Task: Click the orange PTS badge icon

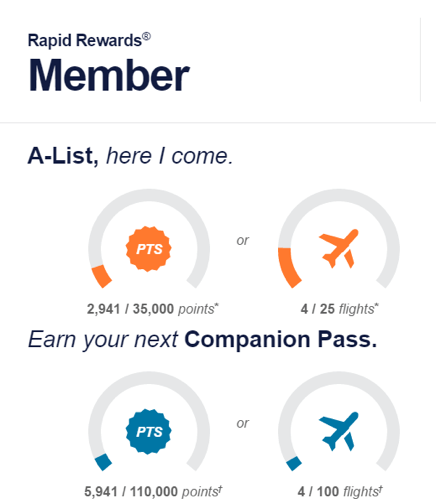Action: tap(149, 249)
